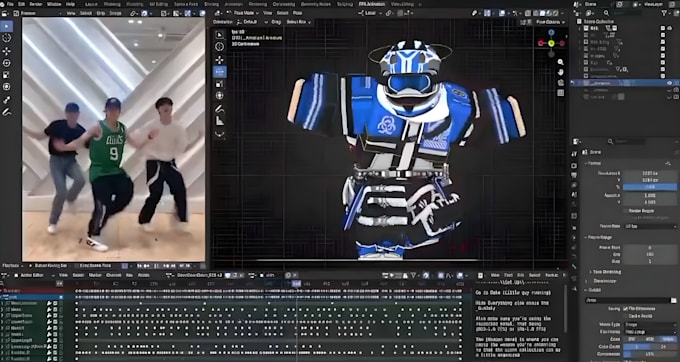Open the Render properties tab icon
Image resolution: width=680 pixels, height=362 pixels.
click(574, 165)
